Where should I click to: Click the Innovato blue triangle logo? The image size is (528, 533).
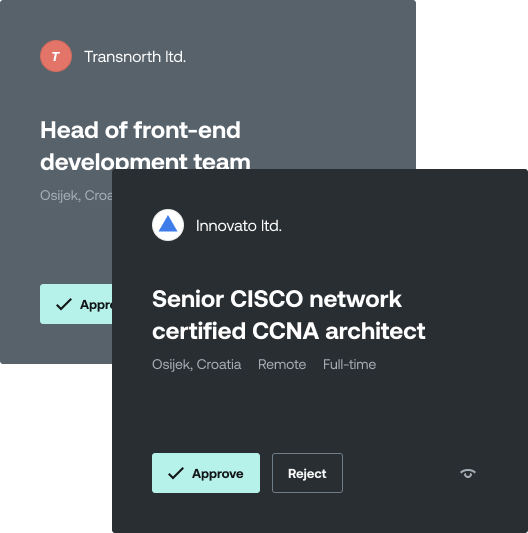[x=168, y=225]
